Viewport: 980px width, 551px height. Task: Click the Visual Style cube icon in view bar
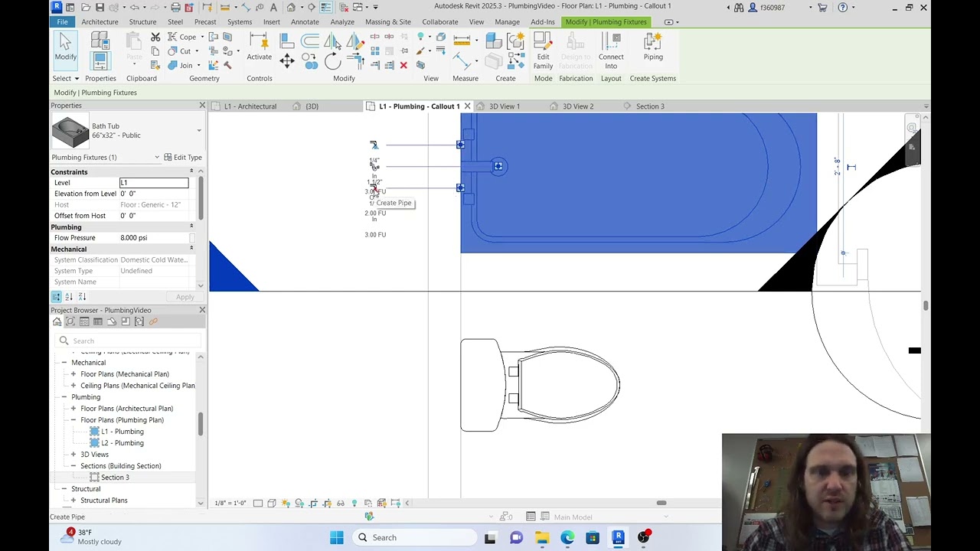click(x=272, y=503)
